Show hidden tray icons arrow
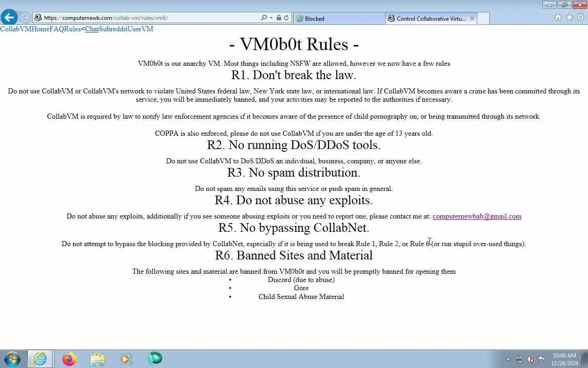The image size is (588, 368). click(x=509, y=359)
